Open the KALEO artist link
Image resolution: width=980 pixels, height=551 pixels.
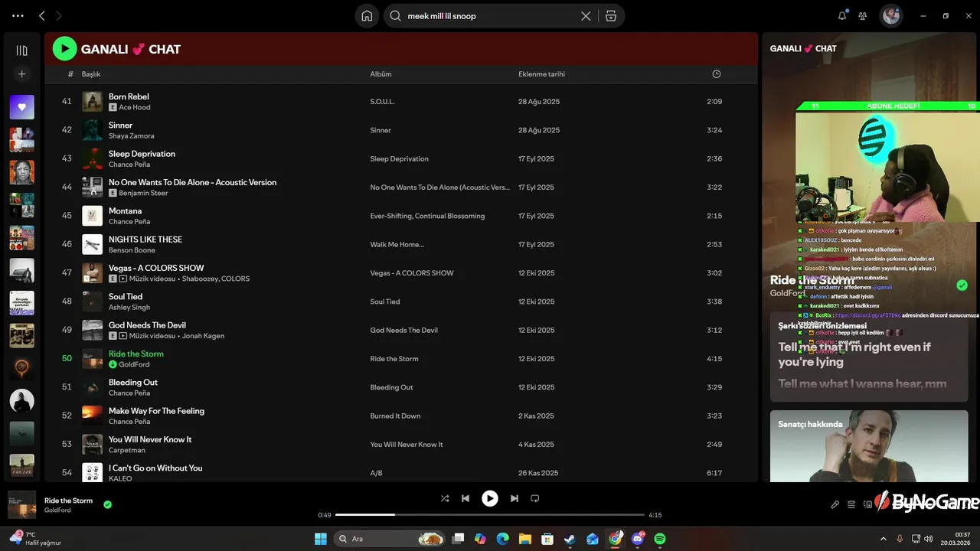120,478
